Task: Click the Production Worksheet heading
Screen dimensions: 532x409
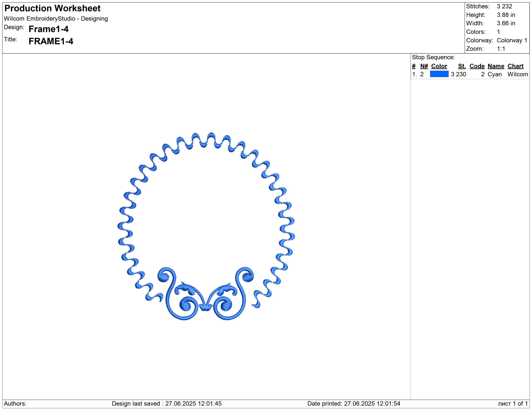Action: click(52, 9)
